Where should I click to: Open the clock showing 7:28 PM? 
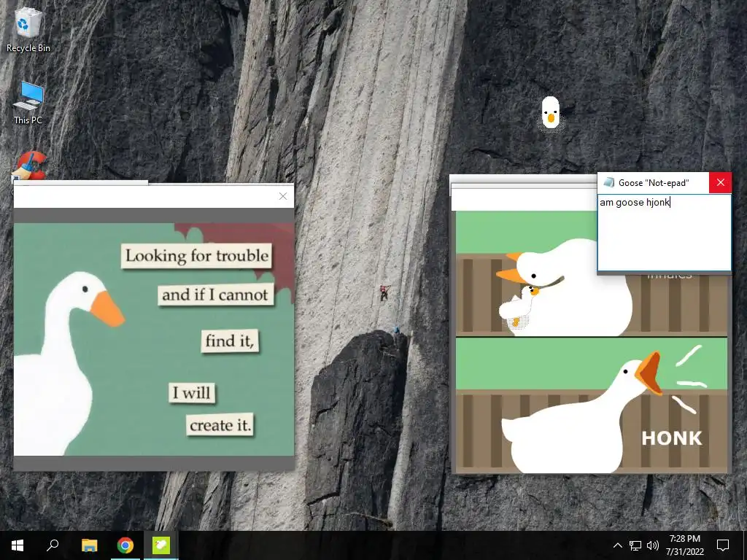click(x=684, y=545)
